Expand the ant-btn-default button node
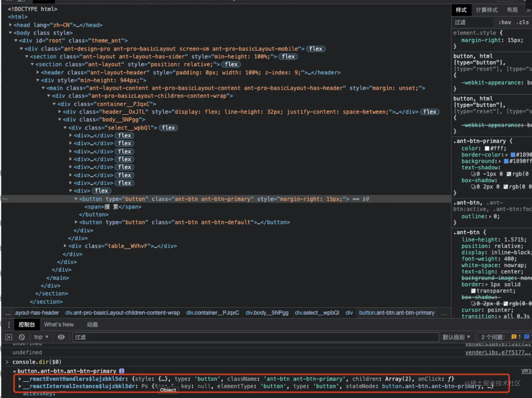Image resolution: width=532 pixels, height=398 pixels. point(76,222)
